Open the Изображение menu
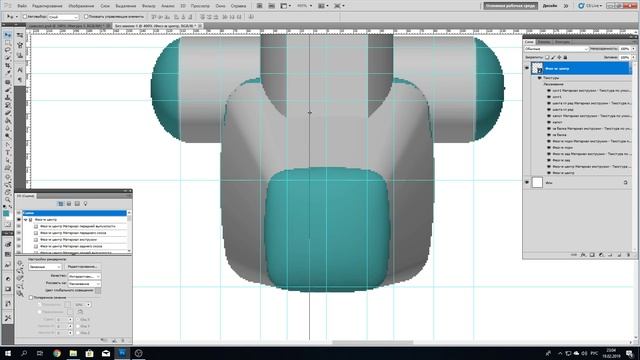This screenshot has height=360, width=640. point(81,6)
